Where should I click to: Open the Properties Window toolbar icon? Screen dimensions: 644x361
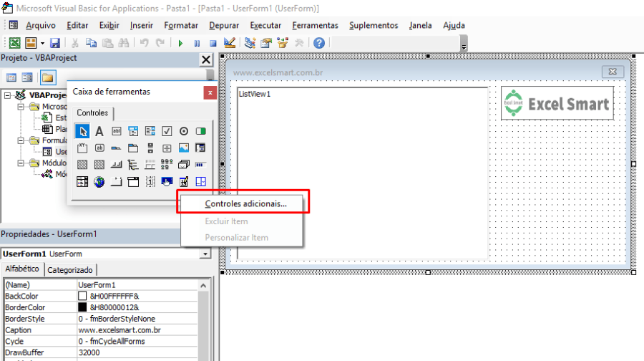[266, 43]
